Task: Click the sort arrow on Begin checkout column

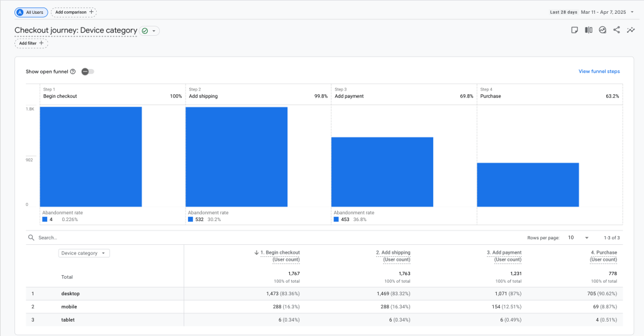Action: (257, 252)
